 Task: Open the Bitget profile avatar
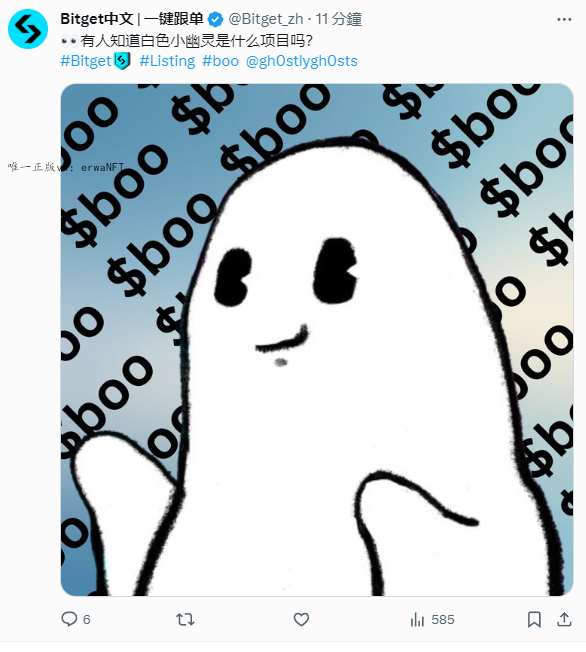tap(28, 29)
